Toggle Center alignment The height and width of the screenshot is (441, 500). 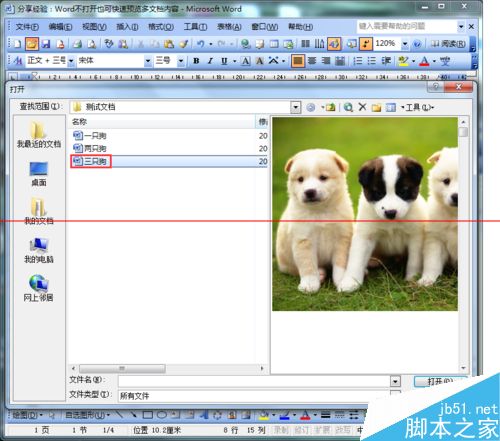pos(312,61)
